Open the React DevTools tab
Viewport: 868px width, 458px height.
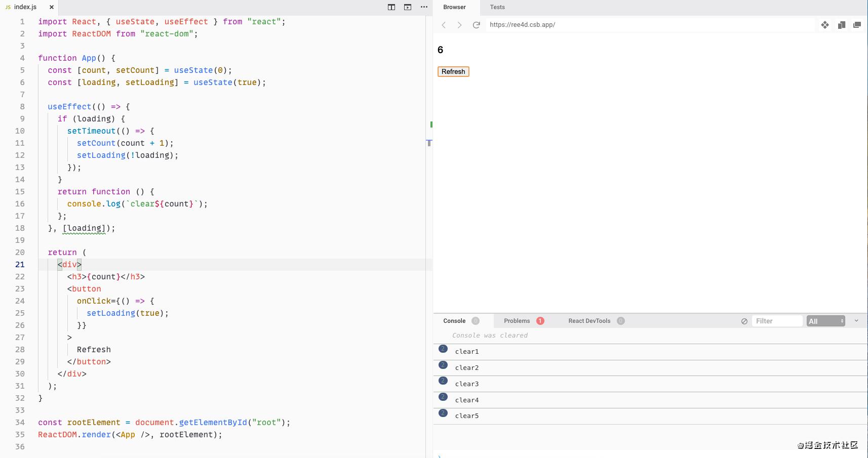point(589,320)
